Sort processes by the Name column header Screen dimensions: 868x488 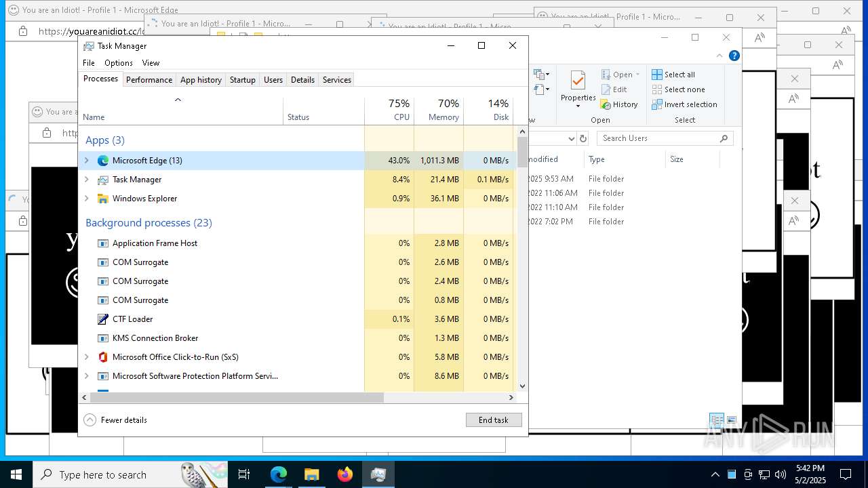[181, 110]
